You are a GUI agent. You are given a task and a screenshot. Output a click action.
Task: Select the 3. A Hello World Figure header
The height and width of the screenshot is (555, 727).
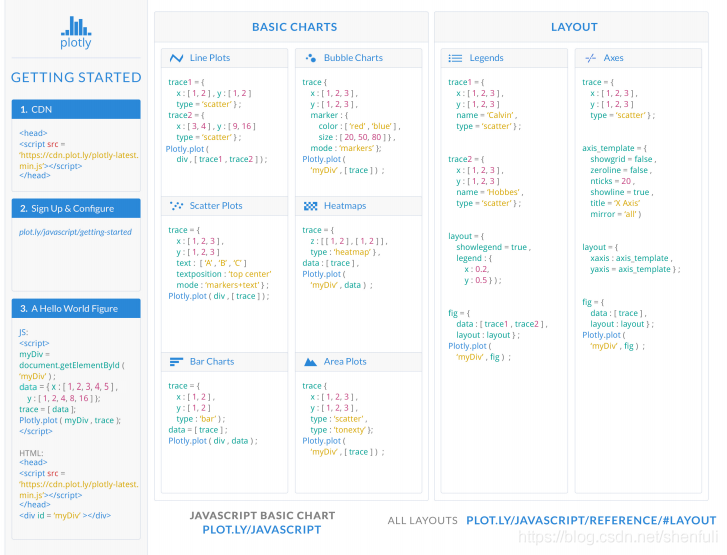coord(76,308)
